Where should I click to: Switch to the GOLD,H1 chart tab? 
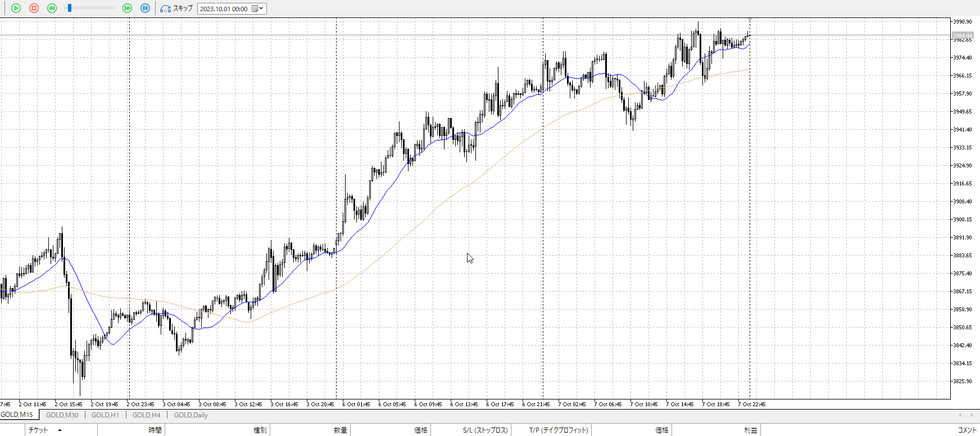105,415
